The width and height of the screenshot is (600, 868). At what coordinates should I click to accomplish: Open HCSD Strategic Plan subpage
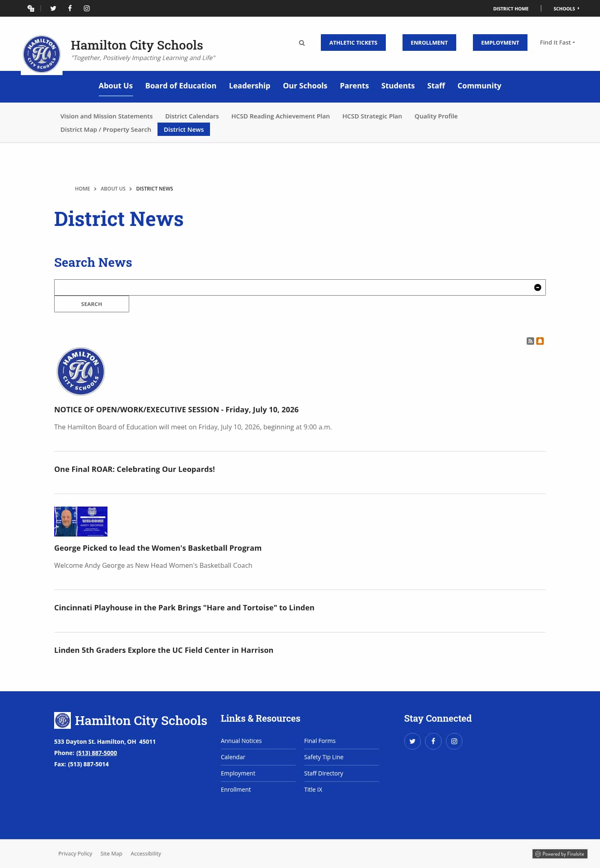coord(372,116)
